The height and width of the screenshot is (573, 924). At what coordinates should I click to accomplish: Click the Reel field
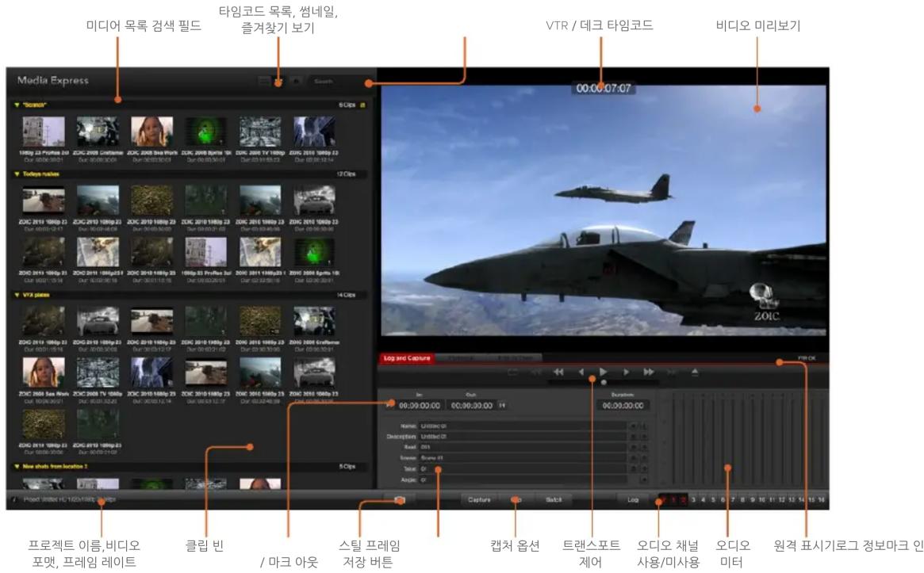(522, 447)
